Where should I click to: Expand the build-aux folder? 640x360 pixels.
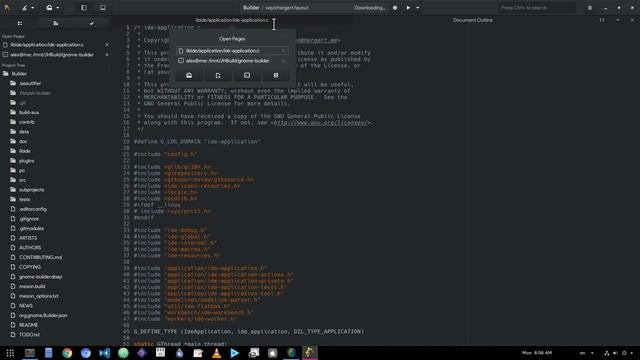(29, 112)
